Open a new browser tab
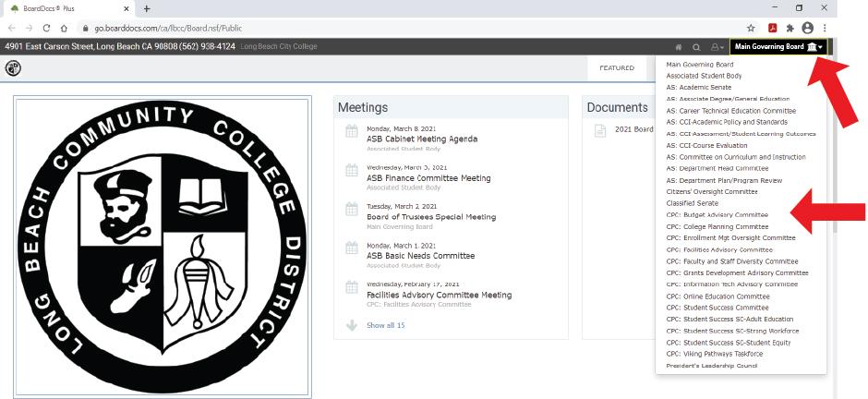The height and width of the screenshot is (399, 868). coord(147,9)
